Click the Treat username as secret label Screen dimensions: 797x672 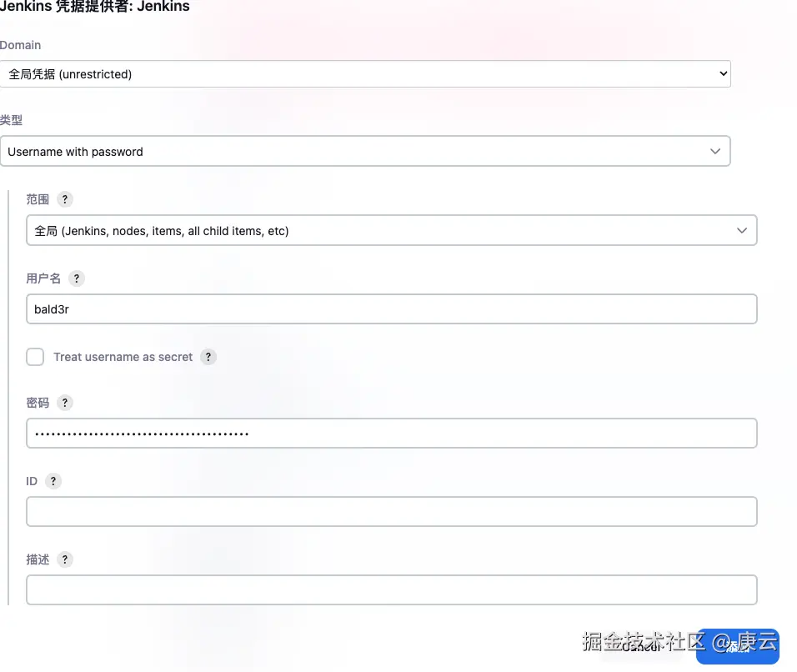tap(123, 357)
